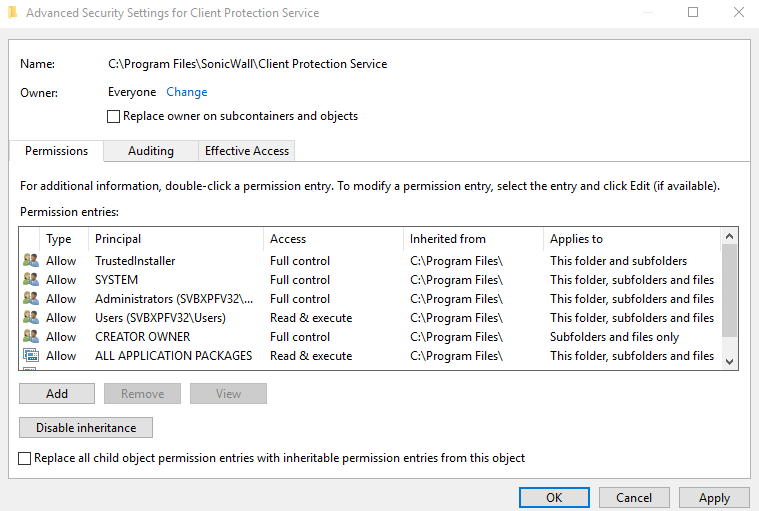Click the Users entry group icon
The width and height of the screenshot is (759, 511).
pos(30,318)
